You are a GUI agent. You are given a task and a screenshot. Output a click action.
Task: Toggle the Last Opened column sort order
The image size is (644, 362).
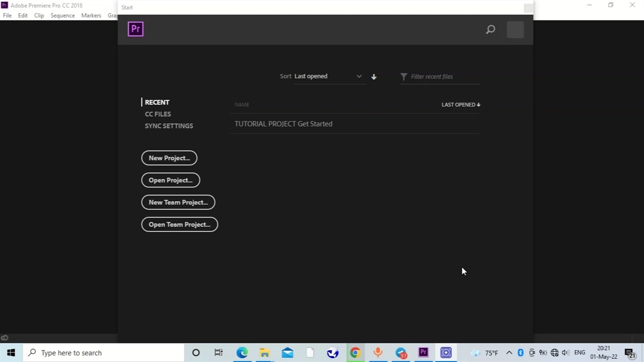461,105
